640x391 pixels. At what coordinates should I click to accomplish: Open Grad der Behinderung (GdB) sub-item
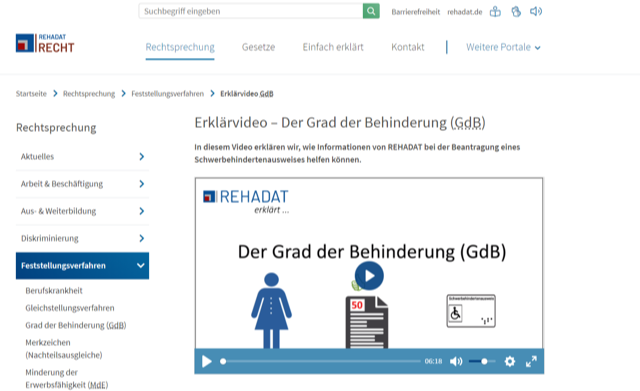[76, 325]
